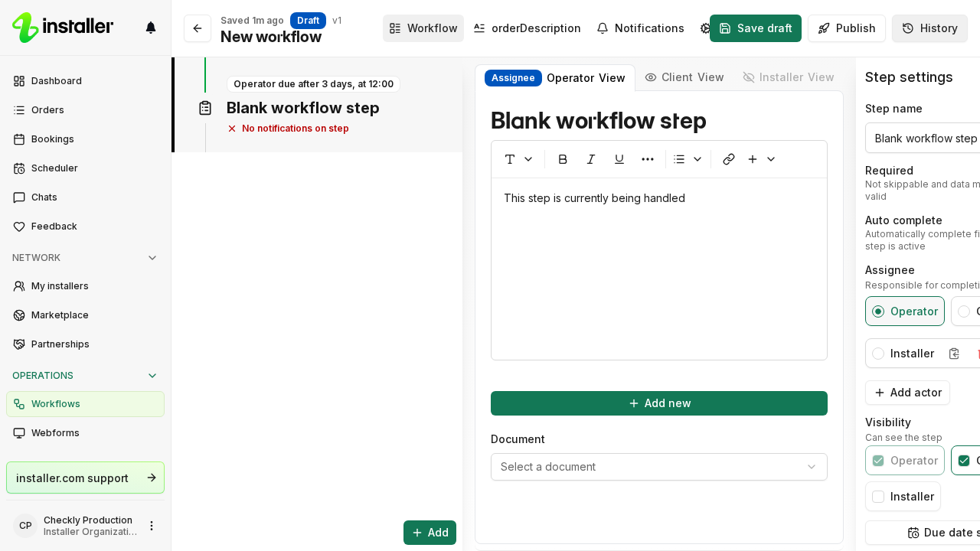This screenshot has width=980, height=551.
Task: Click the Add actor button
Action: click(907, 393)
